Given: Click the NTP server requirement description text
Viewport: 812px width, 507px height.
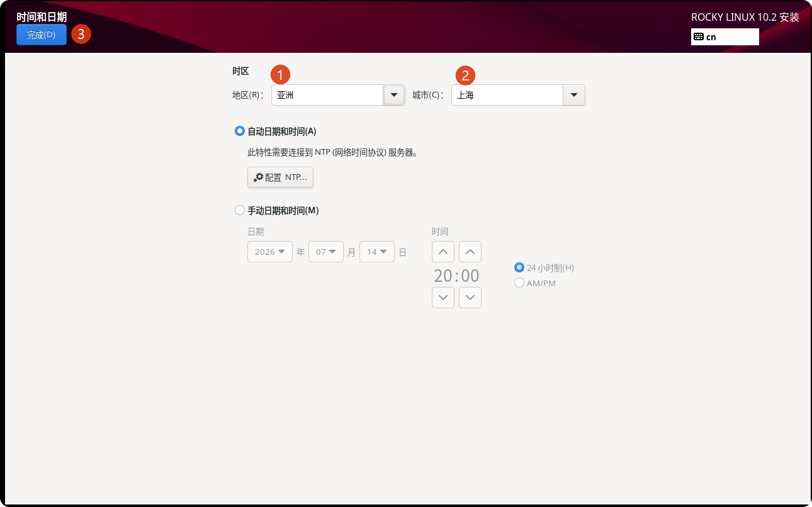Looking at the screenshot, I should tap(333, 152).
